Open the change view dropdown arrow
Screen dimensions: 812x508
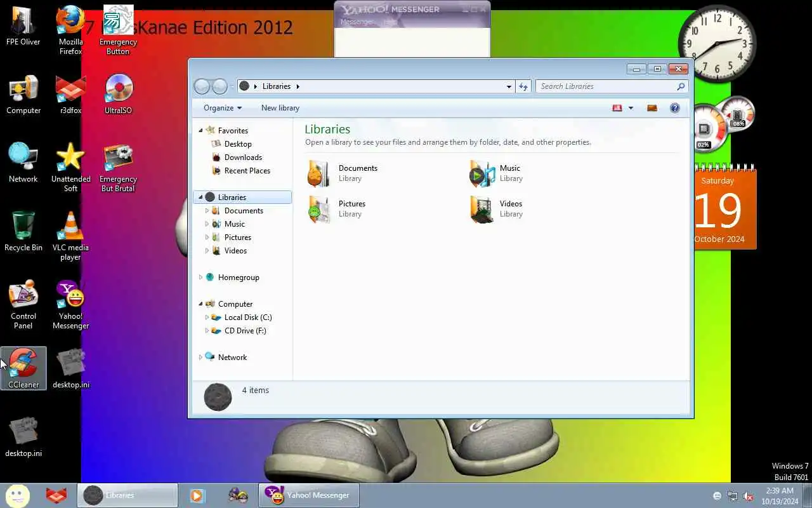pos(631,108)
